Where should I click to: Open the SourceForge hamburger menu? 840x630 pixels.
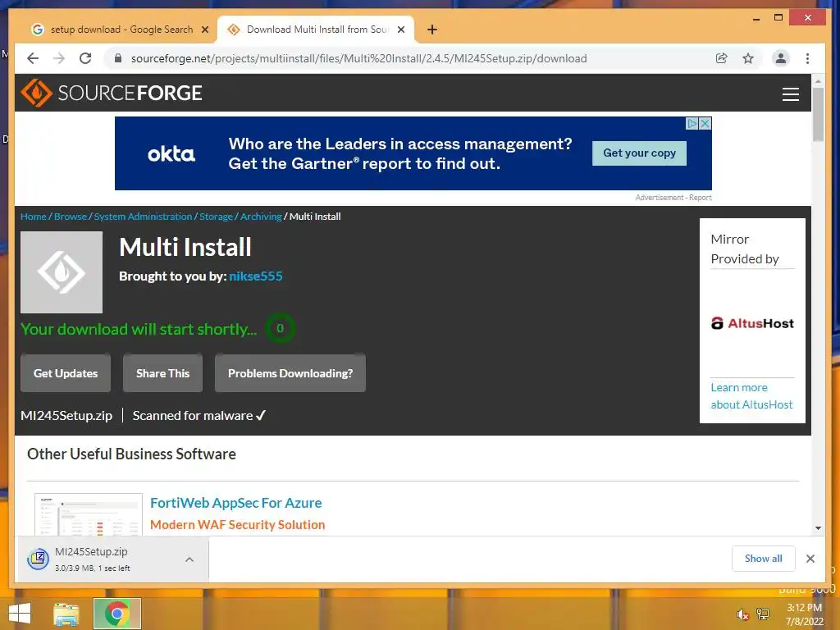coord(790,94)
